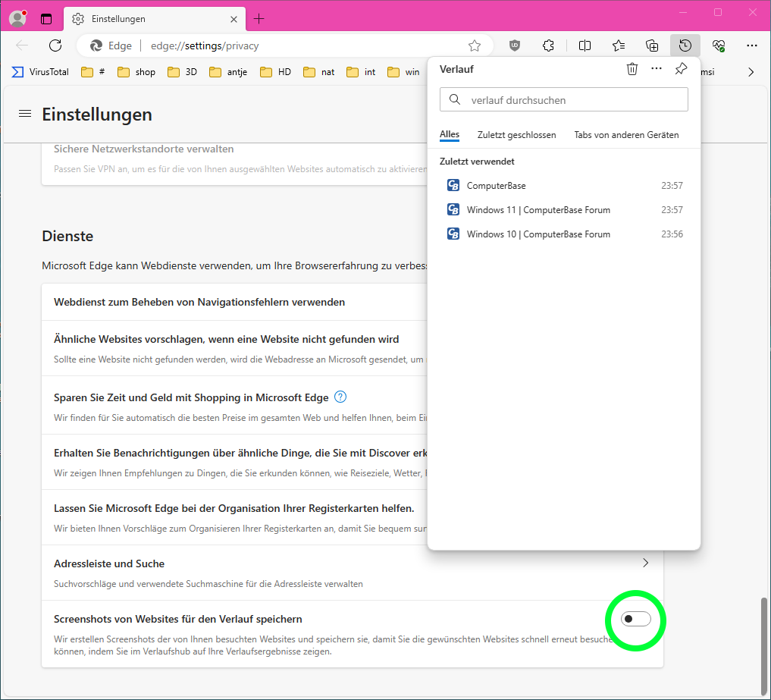
Task: Click the back navigation arrow
Action: tap(22, 46)
